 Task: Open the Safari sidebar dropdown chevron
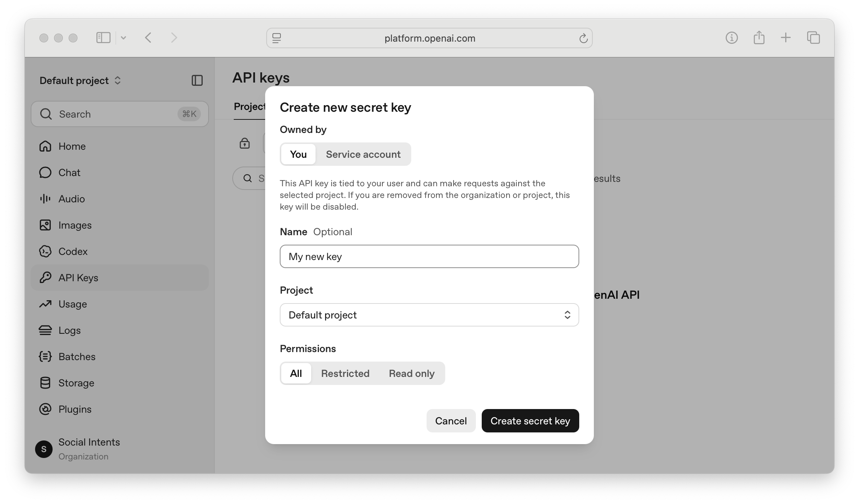tap(123, 38)
